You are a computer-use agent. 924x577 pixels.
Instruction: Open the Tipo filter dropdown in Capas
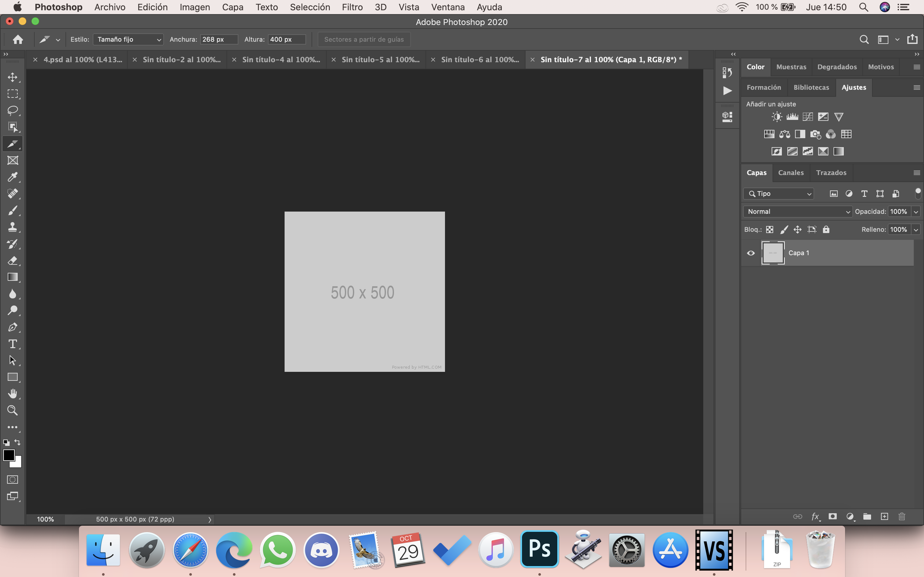point(779,194)
